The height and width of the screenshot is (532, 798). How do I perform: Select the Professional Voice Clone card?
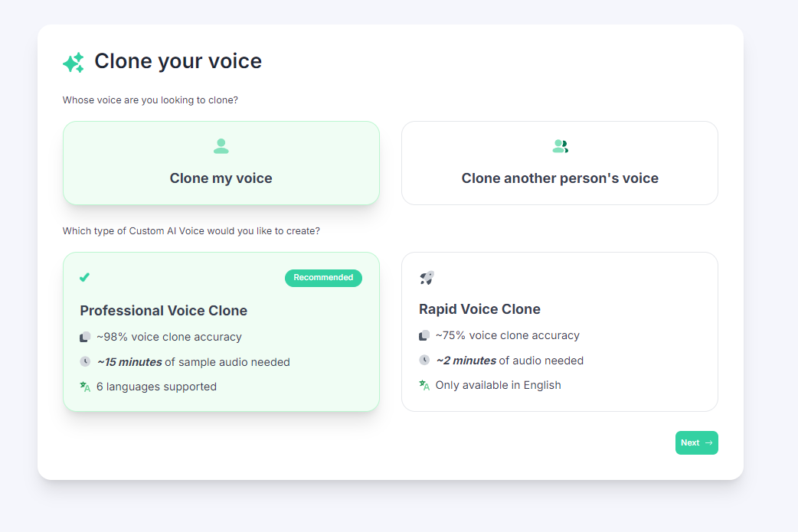[x=221, y=331]
